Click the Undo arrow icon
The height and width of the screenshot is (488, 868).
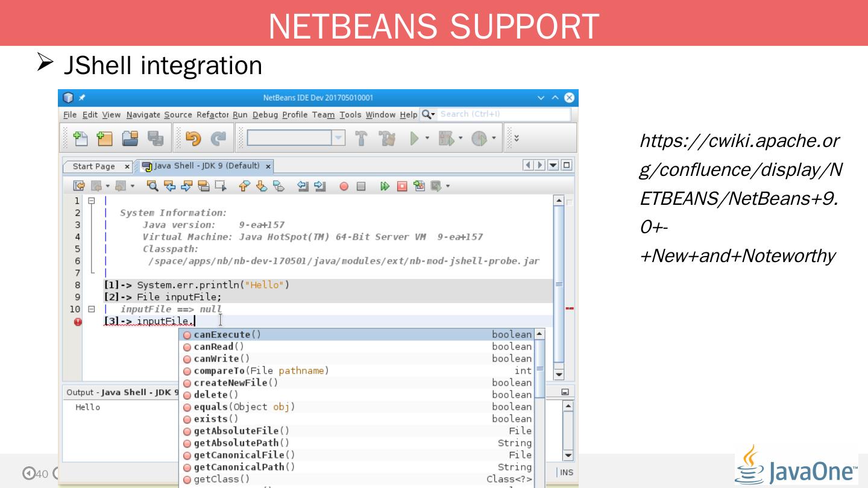193,138
